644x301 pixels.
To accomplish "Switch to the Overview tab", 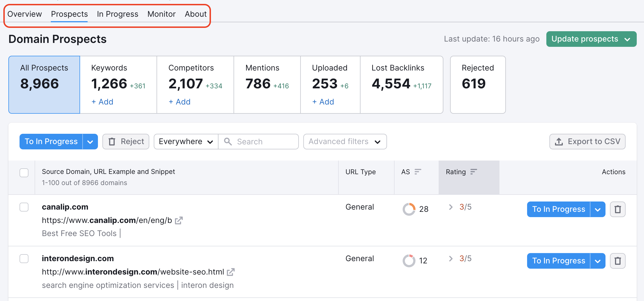I will point(25,14).
